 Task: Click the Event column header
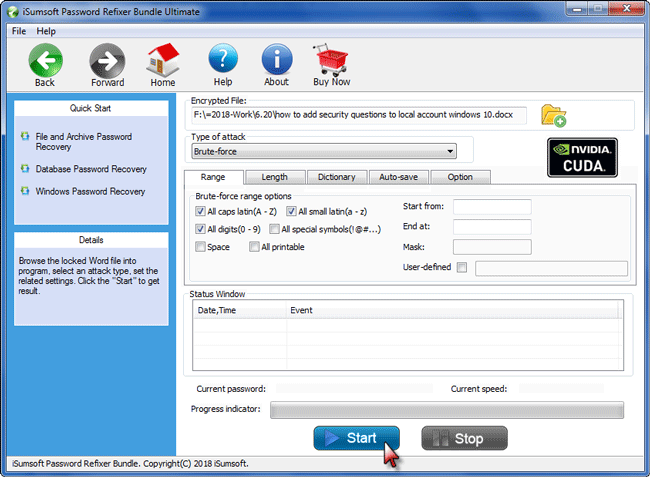click(x=454, y=310)
